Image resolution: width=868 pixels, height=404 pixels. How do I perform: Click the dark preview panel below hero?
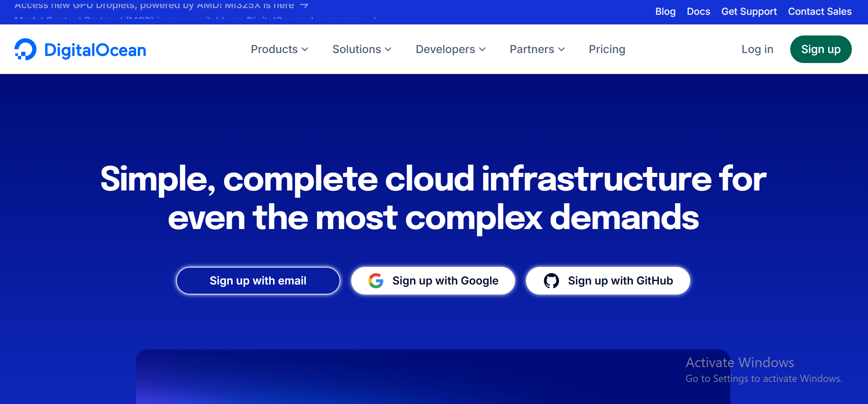click(x=433, y=377)
